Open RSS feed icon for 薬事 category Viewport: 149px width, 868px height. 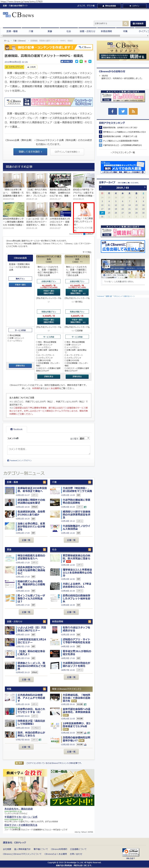tap(44, 550)
